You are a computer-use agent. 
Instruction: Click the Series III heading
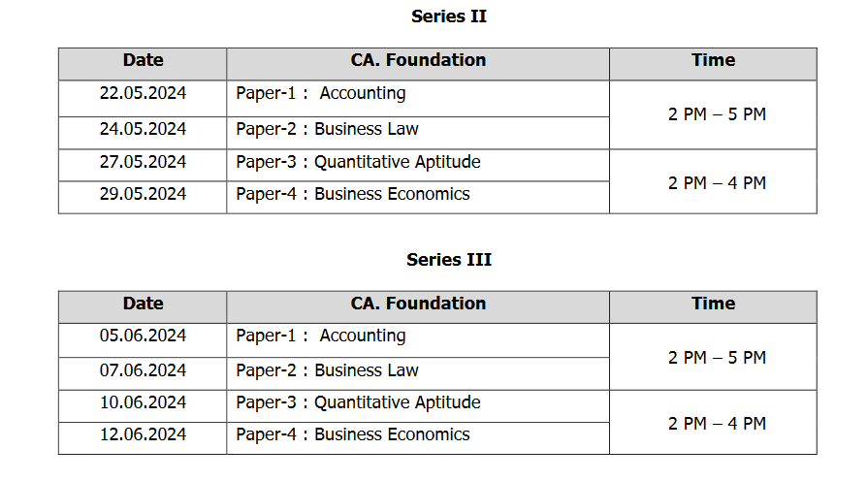point(449,260)
